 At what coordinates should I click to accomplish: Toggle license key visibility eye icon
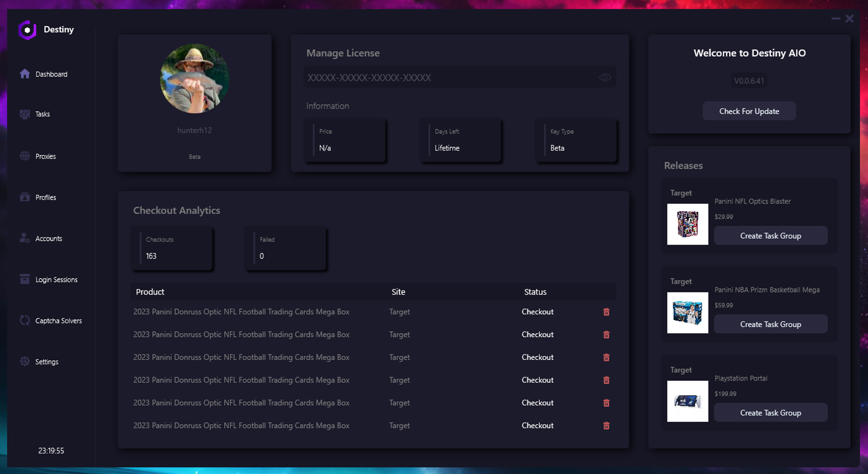coord(605,78)
